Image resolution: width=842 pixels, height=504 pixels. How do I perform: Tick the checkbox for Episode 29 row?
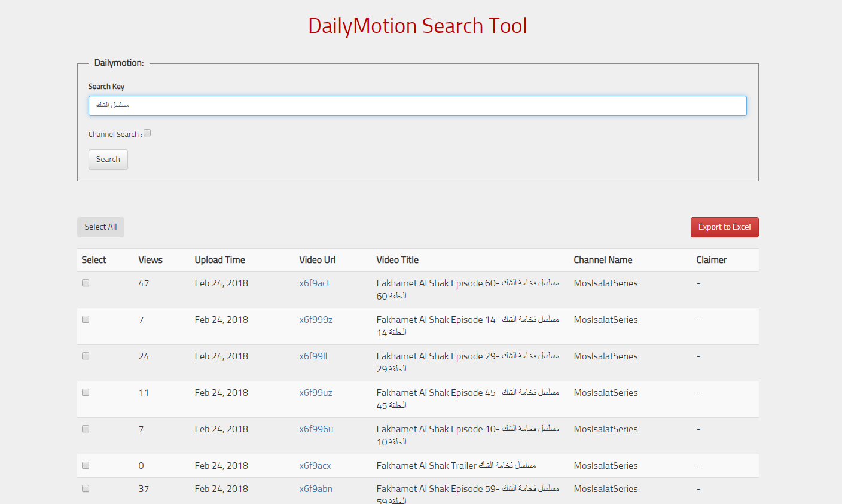[x=86, y=356]
